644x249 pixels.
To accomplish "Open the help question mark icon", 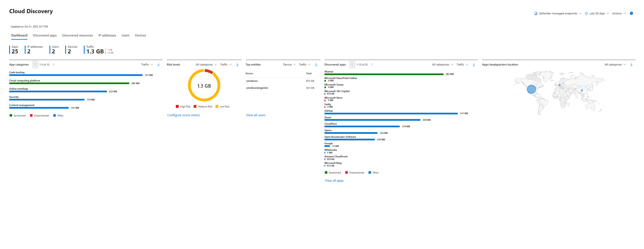I will 631,14.
